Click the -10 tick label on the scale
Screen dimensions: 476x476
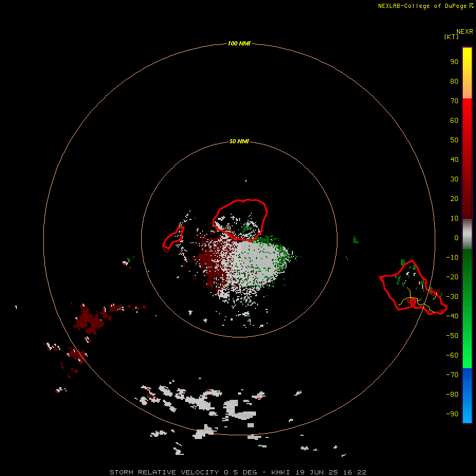click(452, 258)
